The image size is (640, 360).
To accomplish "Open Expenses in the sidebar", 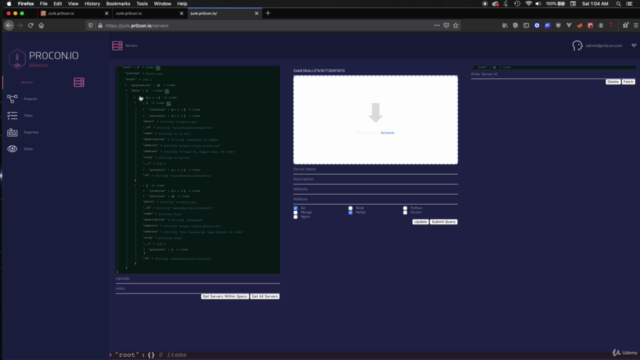I will coord(31,132).
